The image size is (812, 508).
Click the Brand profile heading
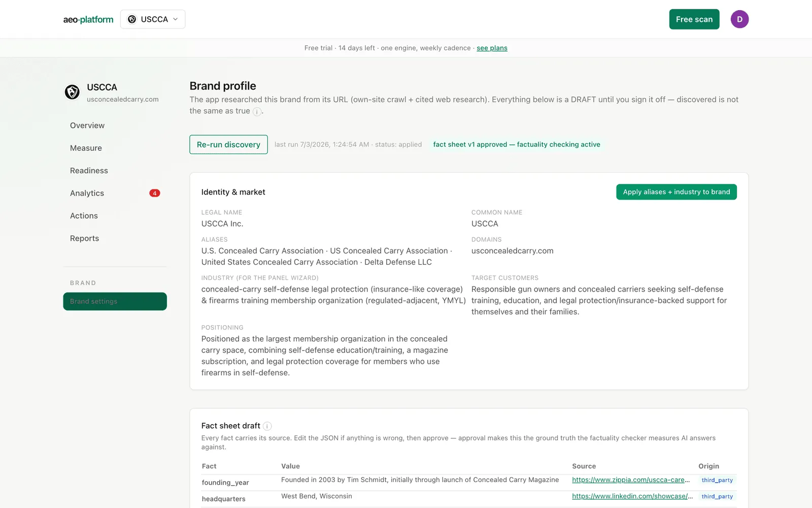coord(223,86)
